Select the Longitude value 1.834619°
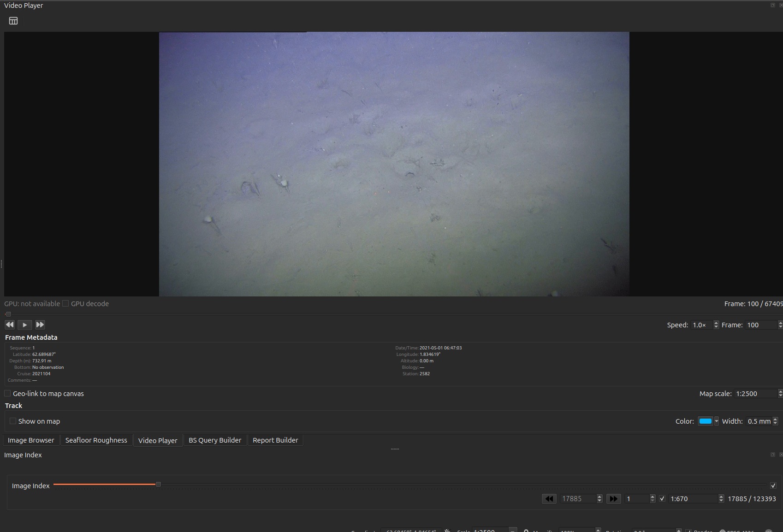 [430, 354]
